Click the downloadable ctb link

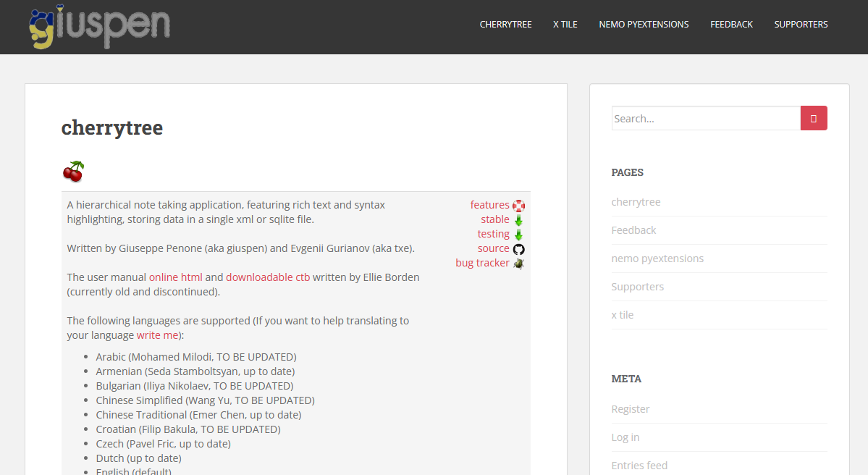point(268,277)
